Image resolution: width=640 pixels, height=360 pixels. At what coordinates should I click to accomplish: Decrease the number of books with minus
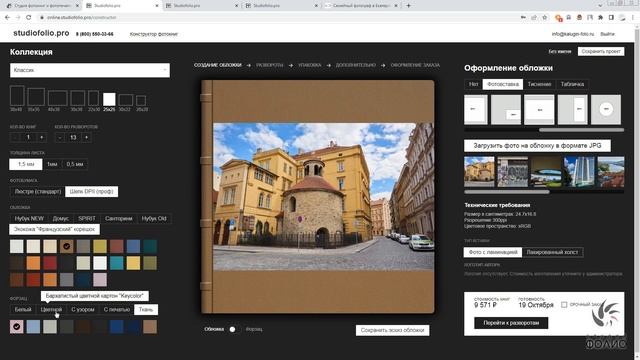click(15, 138)
